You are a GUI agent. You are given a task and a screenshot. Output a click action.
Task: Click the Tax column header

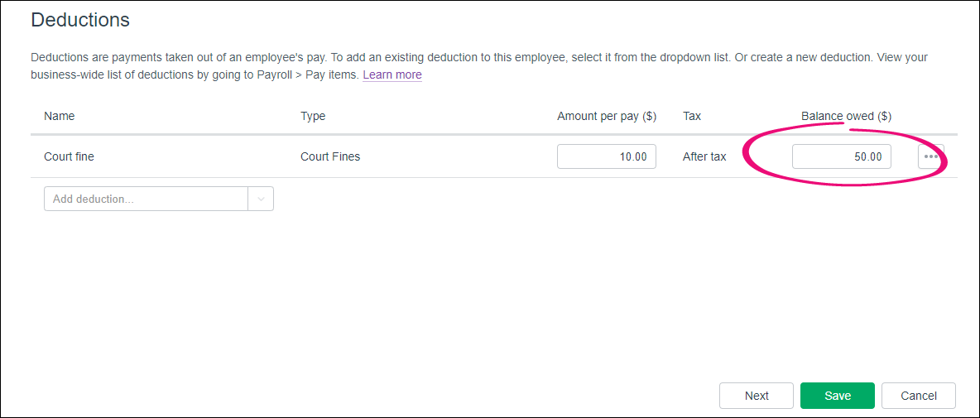[x=692, y=116]
